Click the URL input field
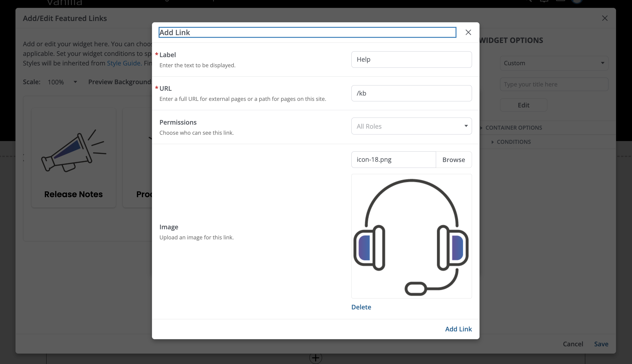 [x=411, y=93]
